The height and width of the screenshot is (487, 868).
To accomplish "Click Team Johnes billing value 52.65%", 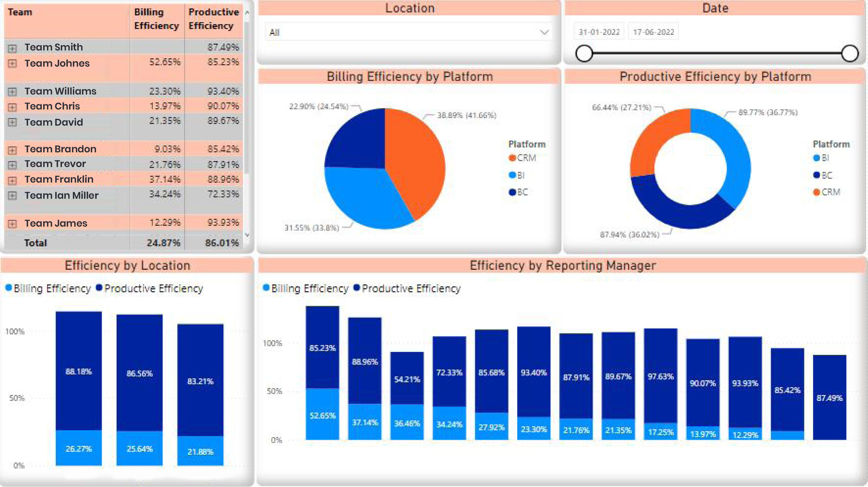I will [x=165, y=62].
